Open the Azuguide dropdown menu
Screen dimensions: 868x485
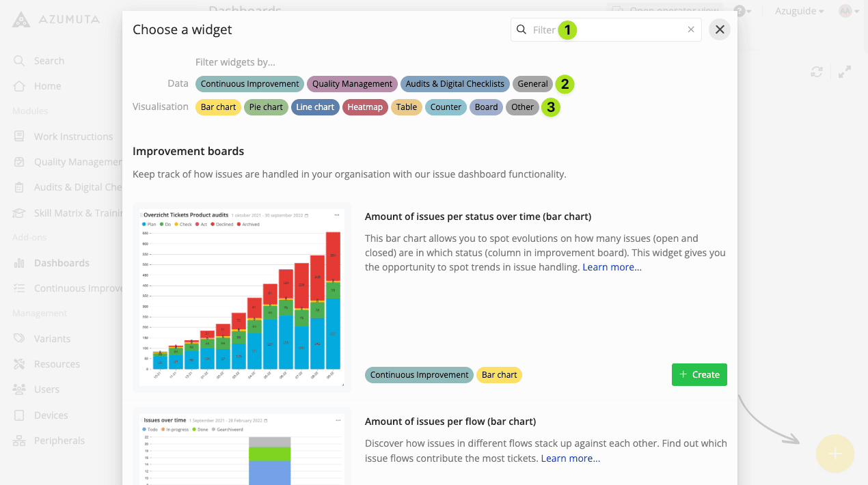pyautogui.click(x=799, y=11)
